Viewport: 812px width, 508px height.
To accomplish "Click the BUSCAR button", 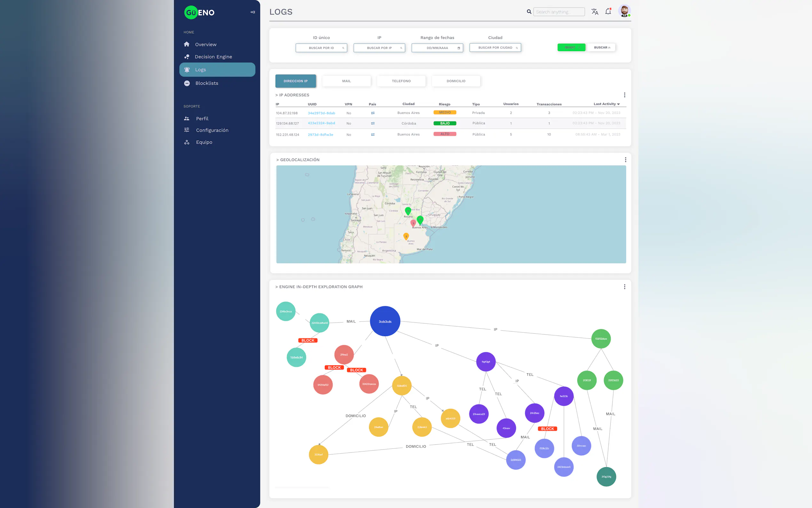I will (602, 48).
